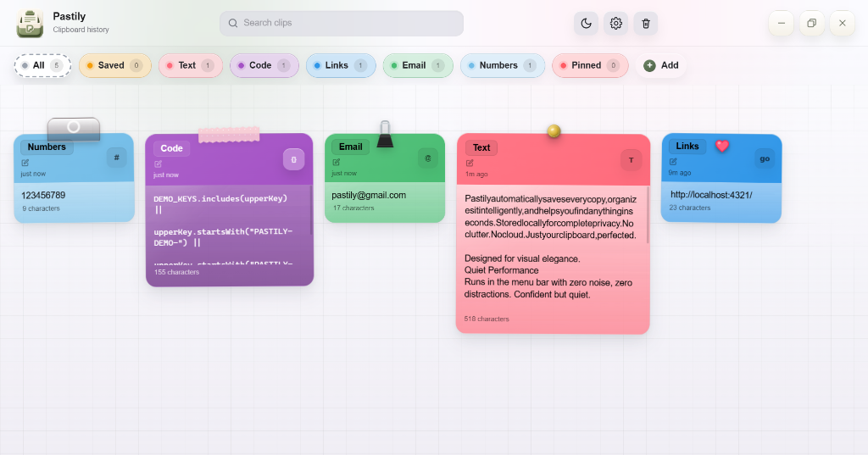Click the Numbers label on the blue card
The height and width of the screenshot is (455, 868).
point(47,147)
